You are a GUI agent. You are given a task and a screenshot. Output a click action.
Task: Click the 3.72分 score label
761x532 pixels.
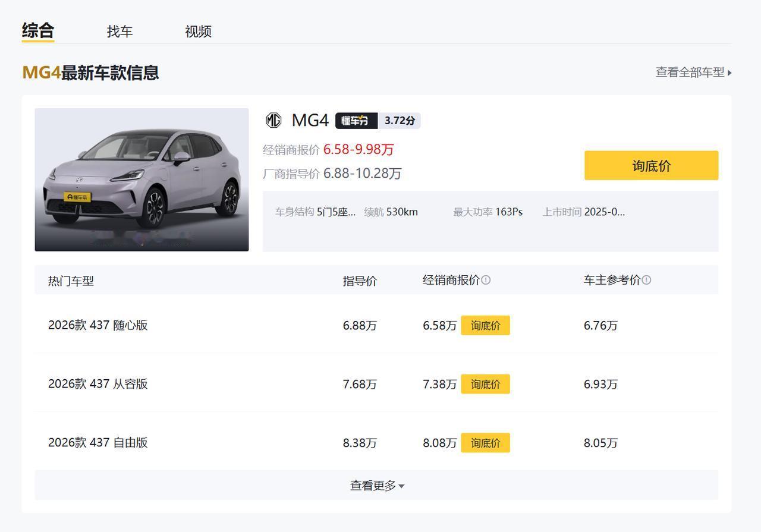[400, 121]
